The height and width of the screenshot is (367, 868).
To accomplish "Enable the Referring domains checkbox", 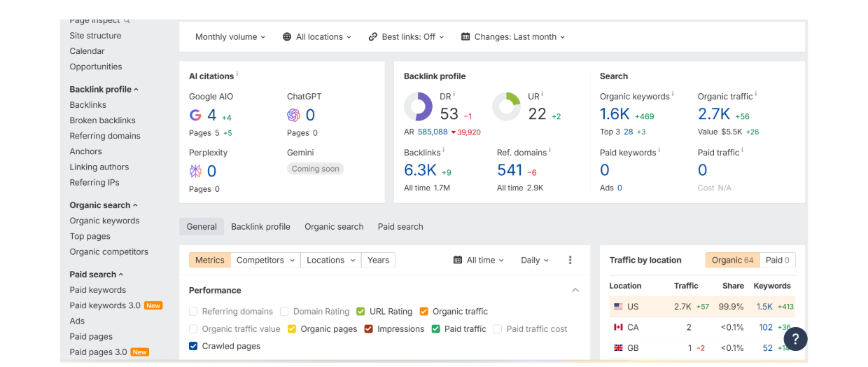I will (x=194, y=312).
